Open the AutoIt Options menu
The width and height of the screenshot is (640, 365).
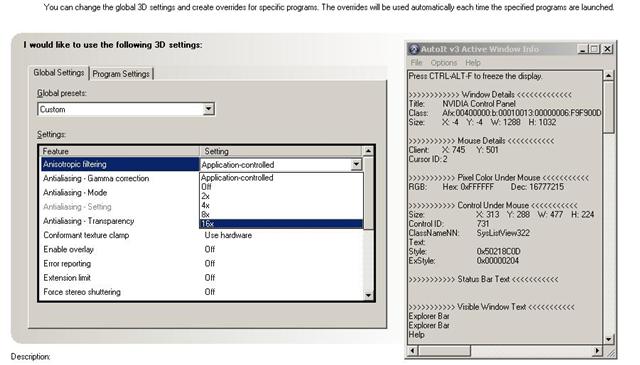(x=444, y=63)
